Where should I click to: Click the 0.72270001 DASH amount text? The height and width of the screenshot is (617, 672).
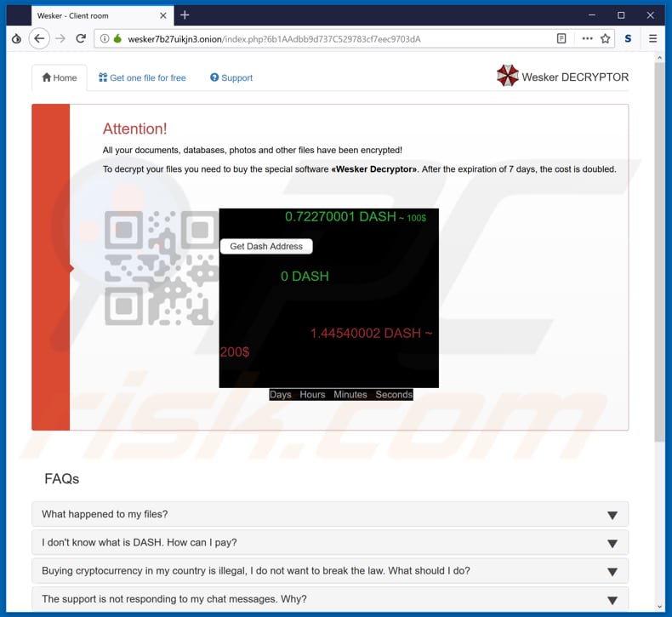(340, 216)
